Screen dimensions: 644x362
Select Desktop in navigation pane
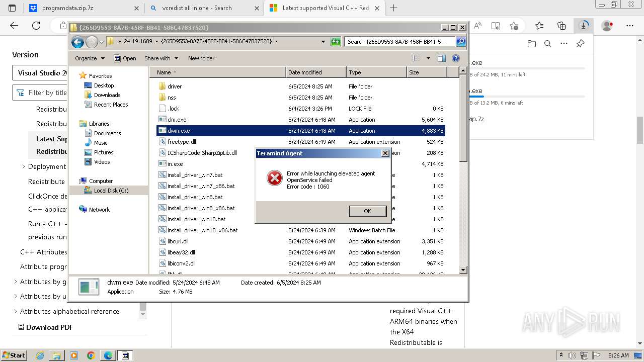(104, 85)
